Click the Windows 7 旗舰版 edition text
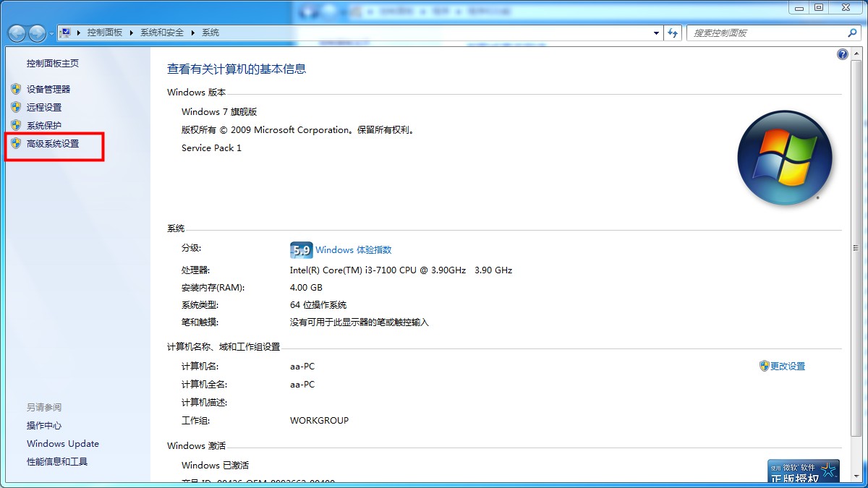The height and width of the screenshot is (488, 868). [x=219, y=112]
